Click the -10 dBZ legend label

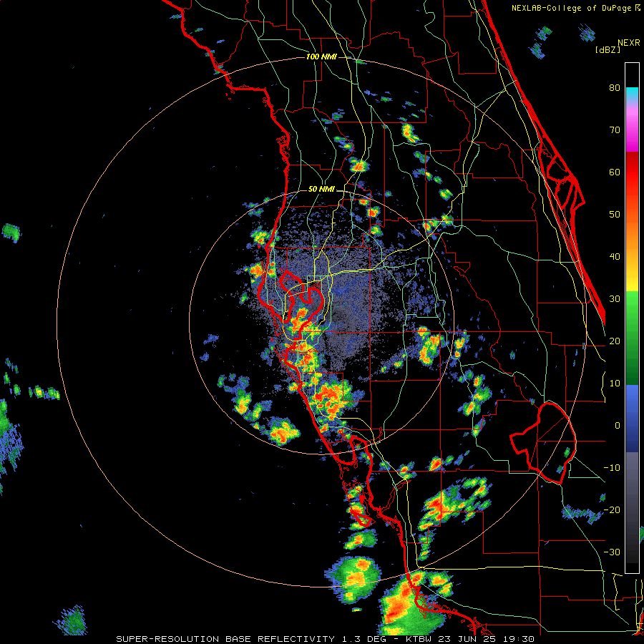[x=612, y=468]
